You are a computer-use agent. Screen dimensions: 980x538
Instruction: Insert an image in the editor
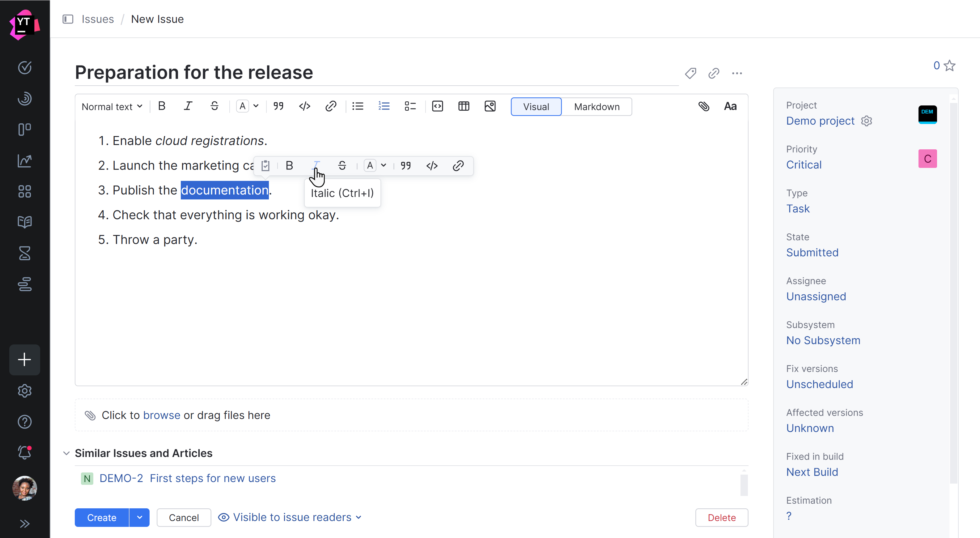pyautogui.click(x=490, y=106)
